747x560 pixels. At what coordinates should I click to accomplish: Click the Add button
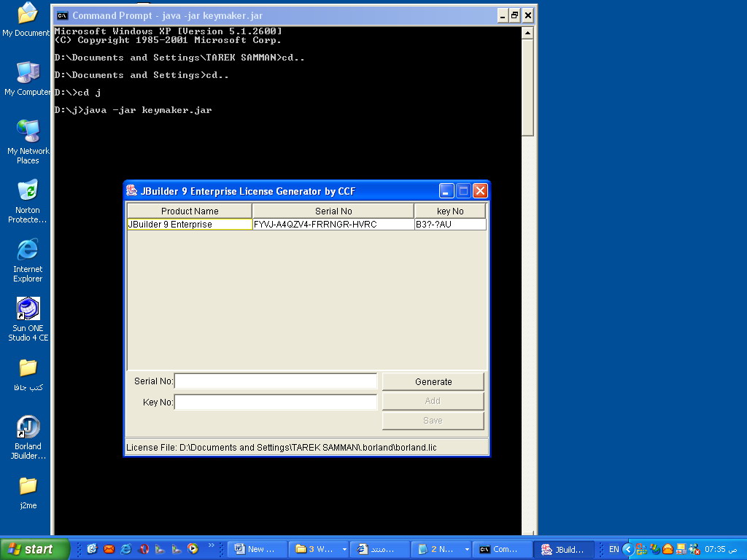coord(433,401)
